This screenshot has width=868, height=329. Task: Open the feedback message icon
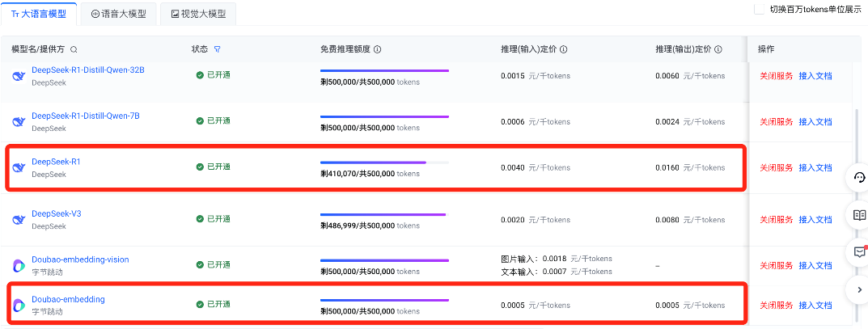[x=859, y=252]
